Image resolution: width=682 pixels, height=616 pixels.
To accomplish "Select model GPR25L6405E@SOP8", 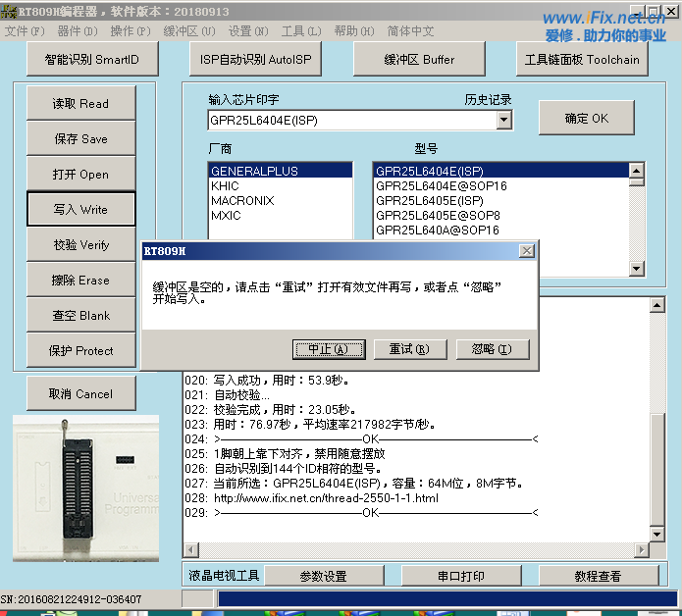I will click(x=501, y=215).
